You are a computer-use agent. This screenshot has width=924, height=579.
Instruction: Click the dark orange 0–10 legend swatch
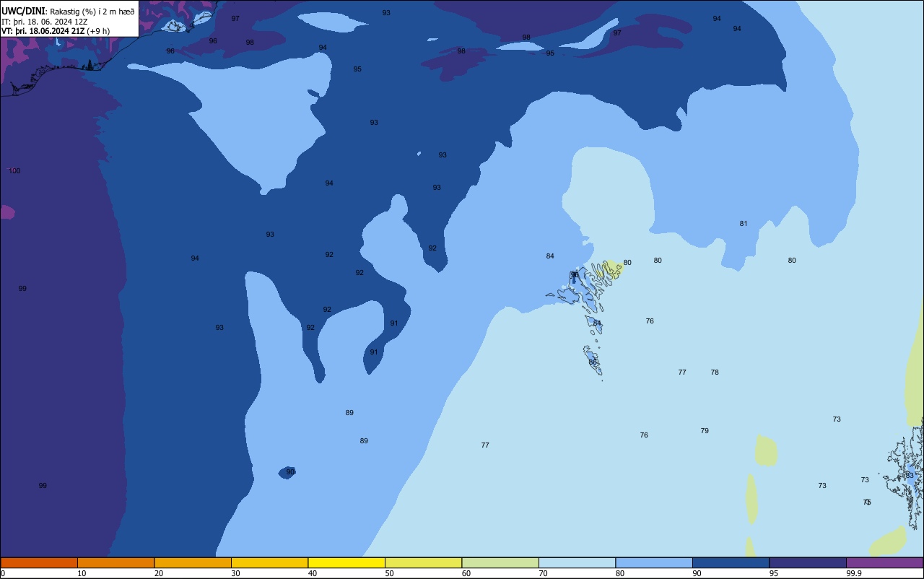click(39, 562)
